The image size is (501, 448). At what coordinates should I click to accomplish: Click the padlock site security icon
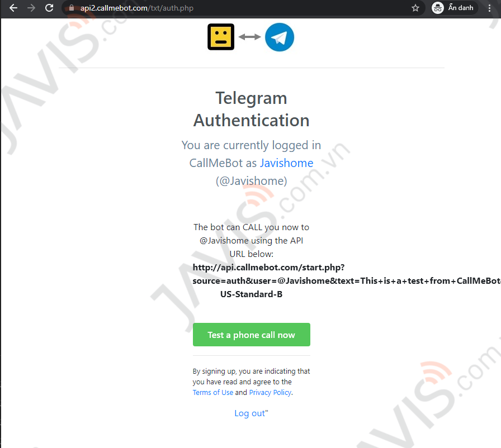(72, 8)
